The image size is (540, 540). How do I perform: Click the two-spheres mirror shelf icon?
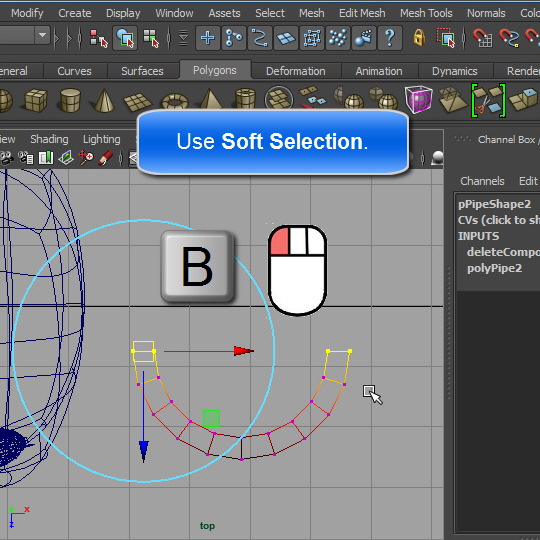(349, 97)
